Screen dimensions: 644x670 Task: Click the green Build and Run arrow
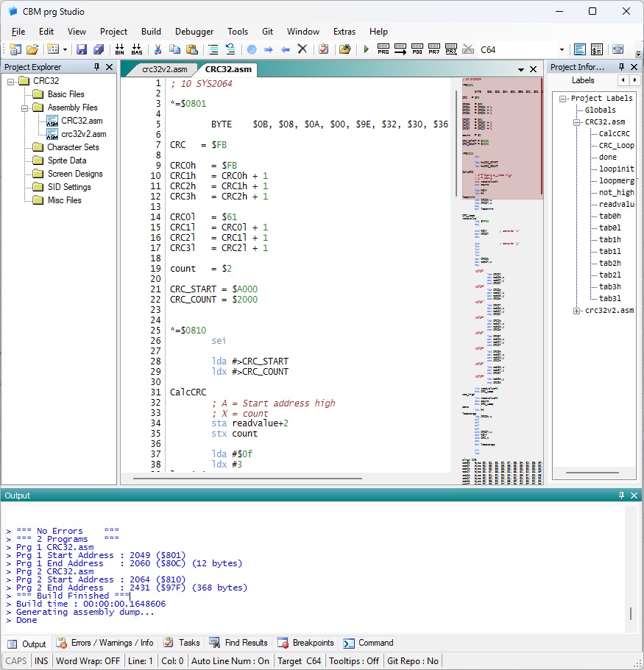(x=366, y=49)
